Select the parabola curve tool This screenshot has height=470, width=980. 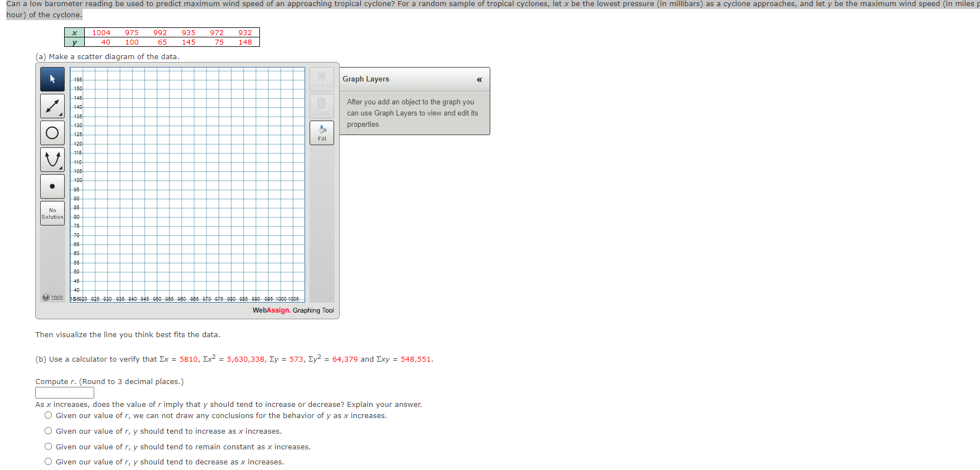[52, 160]
